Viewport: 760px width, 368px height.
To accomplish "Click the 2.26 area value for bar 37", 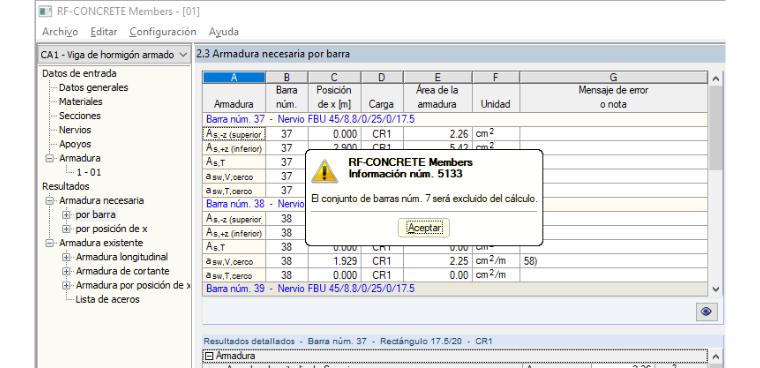I will click(438, 134).
